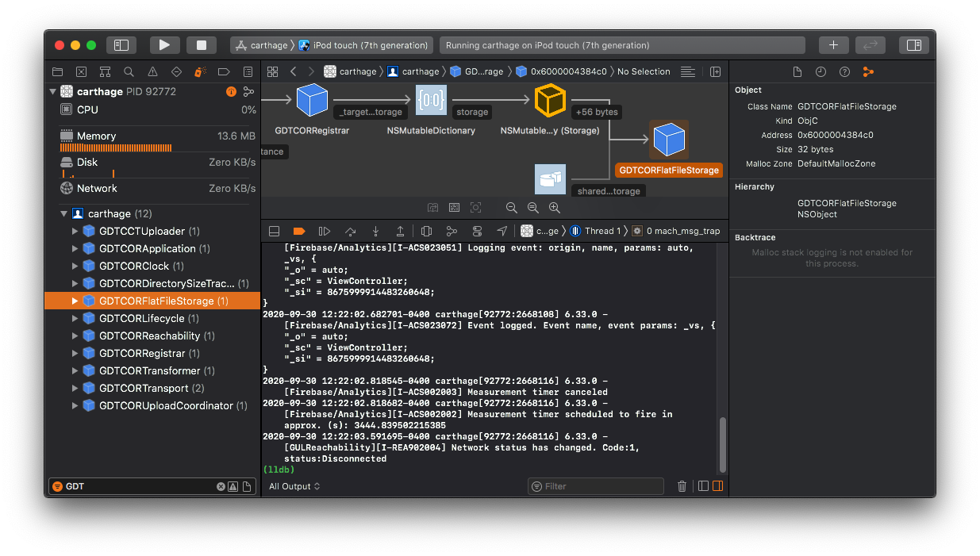Select the project navigator folder icon
Image resolution: width=980 pixels, height=556 pixels.
pyautogui.click(x=57, y=71)
